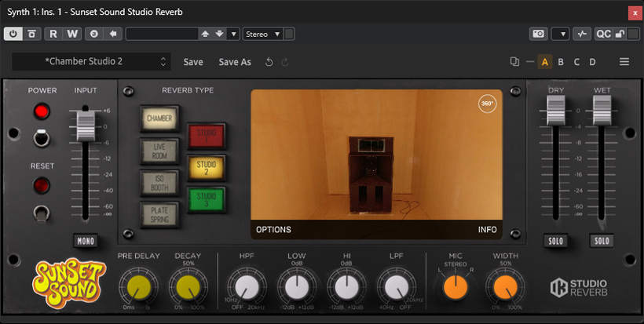The width and height of the screenshot is (644, 324).
Task: Enable Read automation R button
Action: tap(53, 34)
